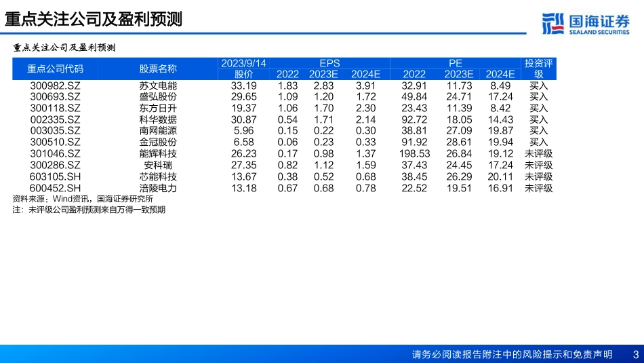644x363 pixels.
Task: Click PE value 91.92
Action: pyautogui.click(x=414, y=142)
